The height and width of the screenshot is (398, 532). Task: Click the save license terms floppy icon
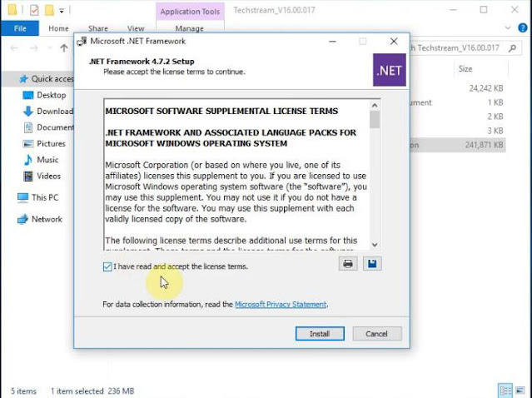(x=372, y=264)
